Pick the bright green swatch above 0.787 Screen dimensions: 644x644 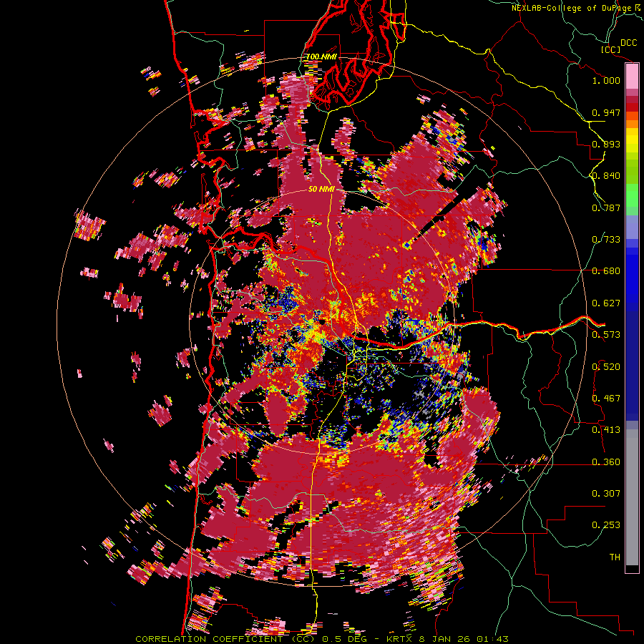(x=632, y=195)
